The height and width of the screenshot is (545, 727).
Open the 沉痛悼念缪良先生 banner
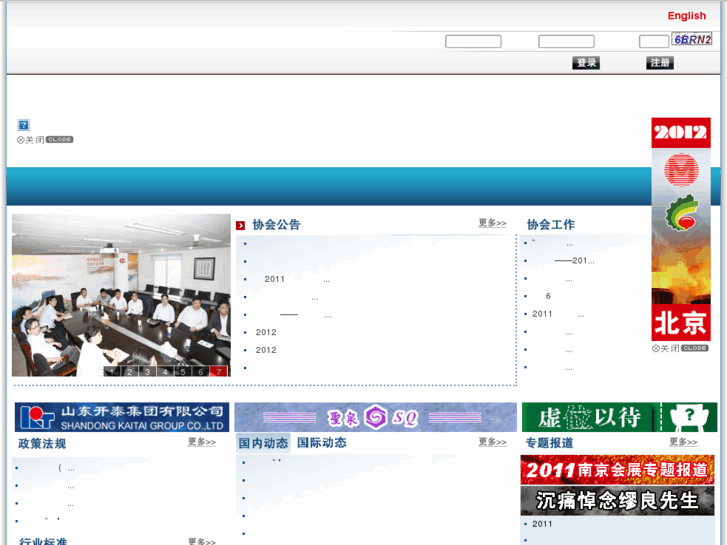click(x=617, y=501)
